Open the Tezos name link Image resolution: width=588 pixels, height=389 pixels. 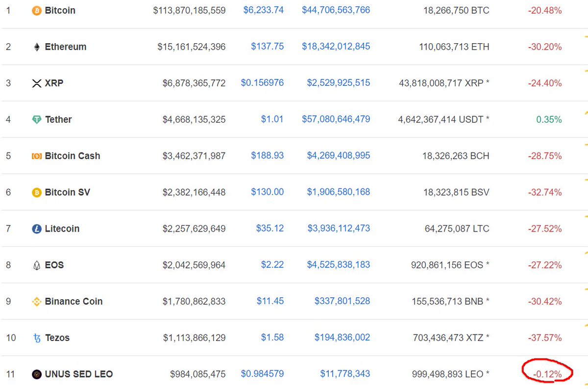57,337
